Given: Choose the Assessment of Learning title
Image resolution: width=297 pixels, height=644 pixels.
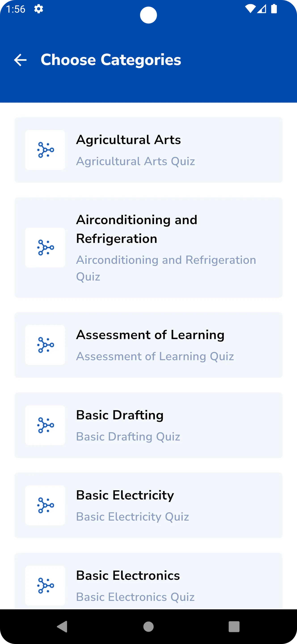Looking at the screenshot, I should click(150, 335).
